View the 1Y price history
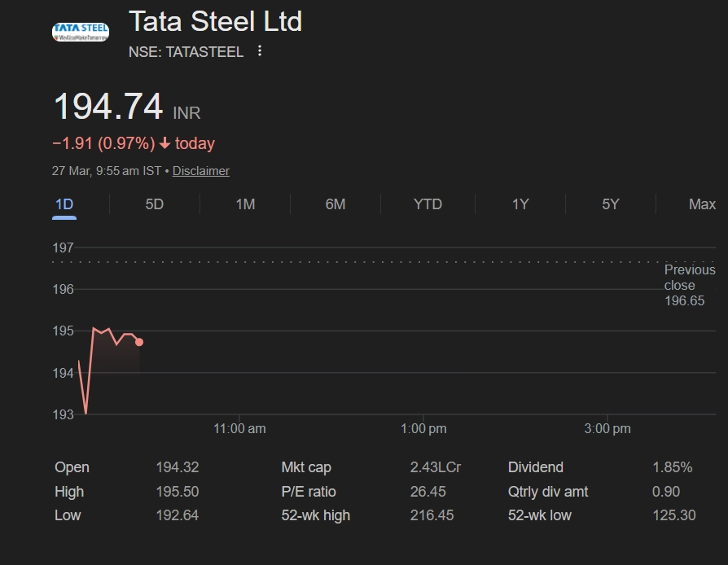This screenshot has height=565, width=728. (x=520, y=204)
